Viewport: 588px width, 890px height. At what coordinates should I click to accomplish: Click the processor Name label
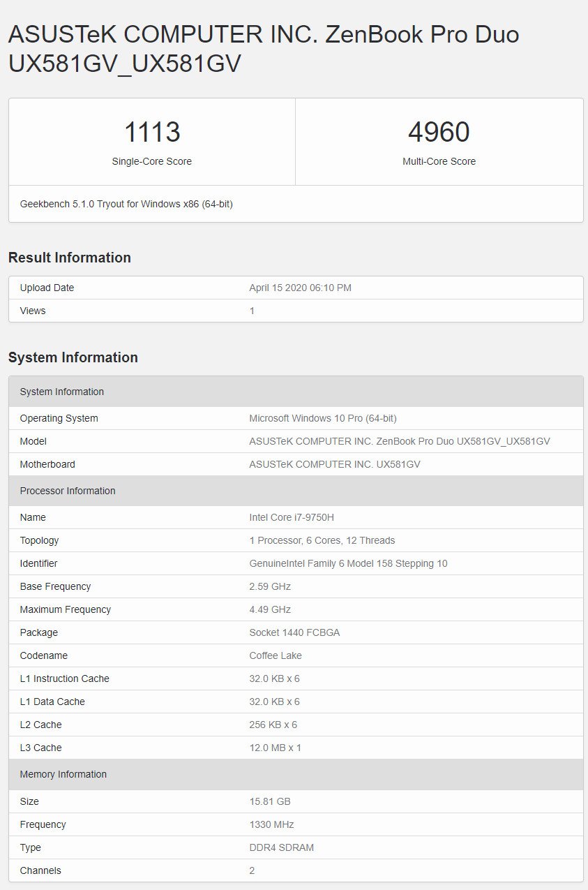tap(33, 517)
